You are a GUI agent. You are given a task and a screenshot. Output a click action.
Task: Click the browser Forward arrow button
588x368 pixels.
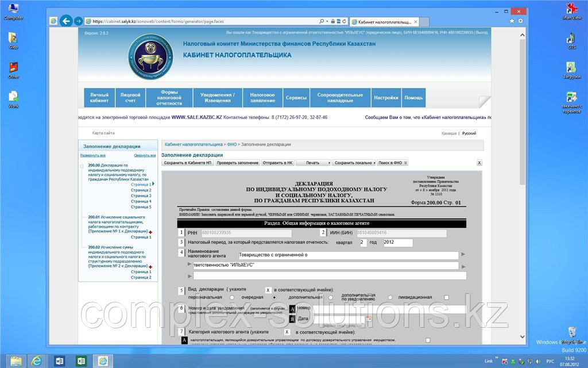tap(79, 21)
